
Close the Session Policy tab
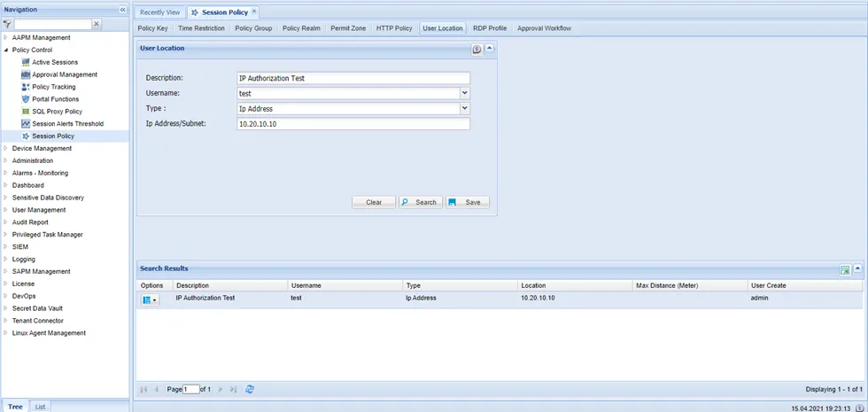(x=253, y=11)
